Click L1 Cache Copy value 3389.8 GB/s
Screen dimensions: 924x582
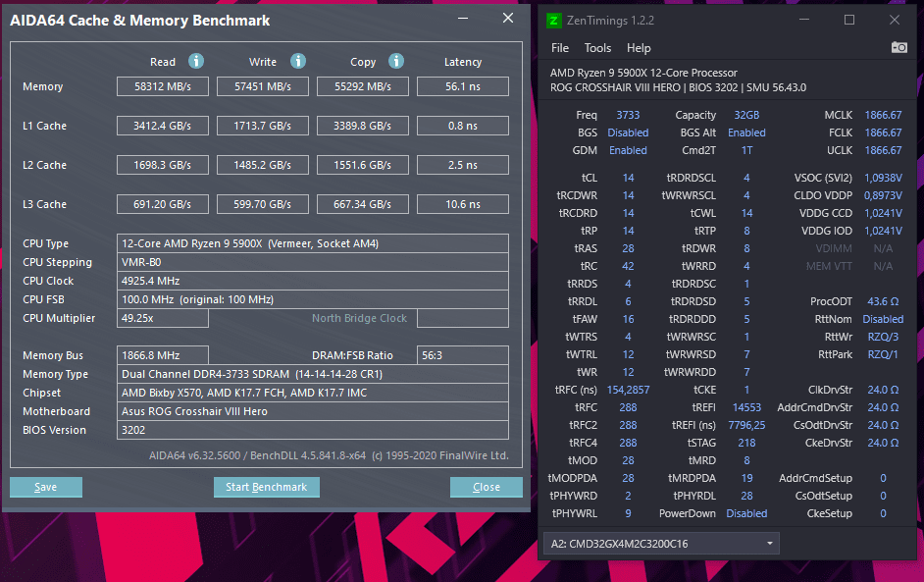coord(363,126)
